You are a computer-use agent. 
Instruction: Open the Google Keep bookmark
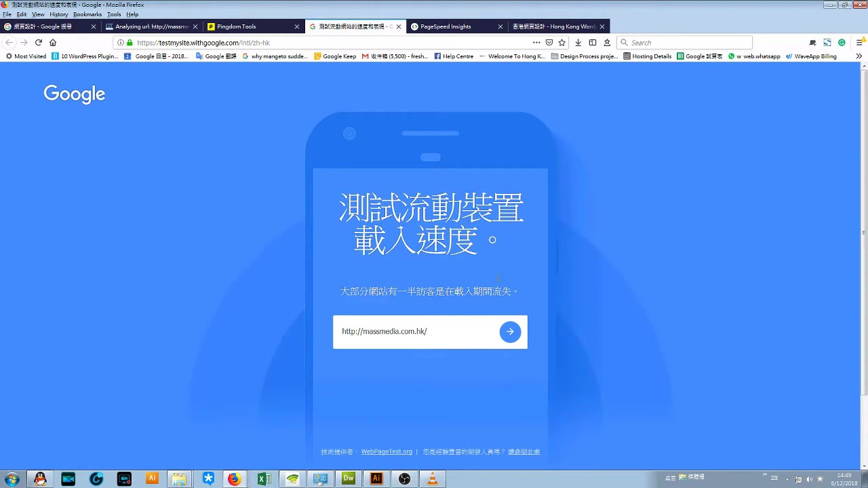pos(335,56)
